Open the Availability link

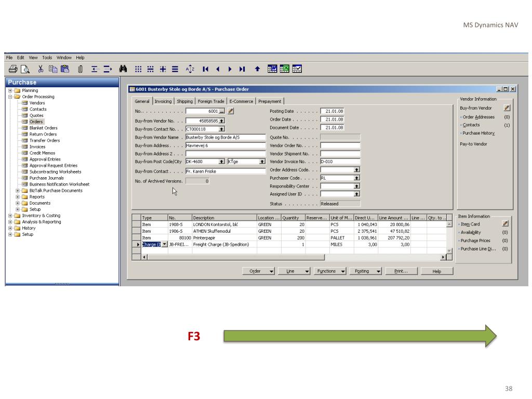(471, 232)
